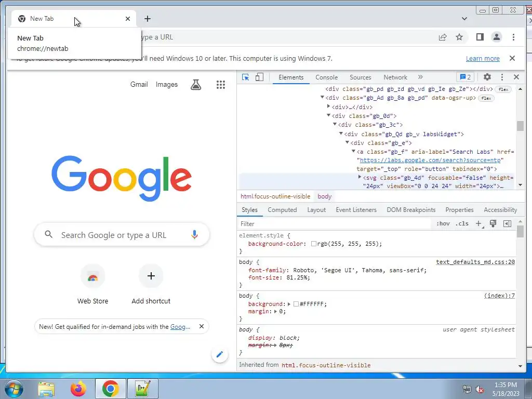The image size is (532, 399).
Task: Start voice search microphone icon
Action: [x=194, y=234]
